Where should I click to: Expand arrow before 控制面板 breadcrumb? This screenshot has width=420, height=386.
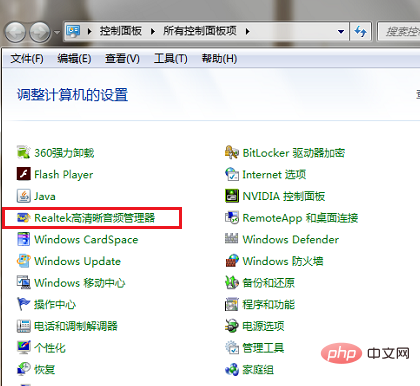tap(89, 31)
